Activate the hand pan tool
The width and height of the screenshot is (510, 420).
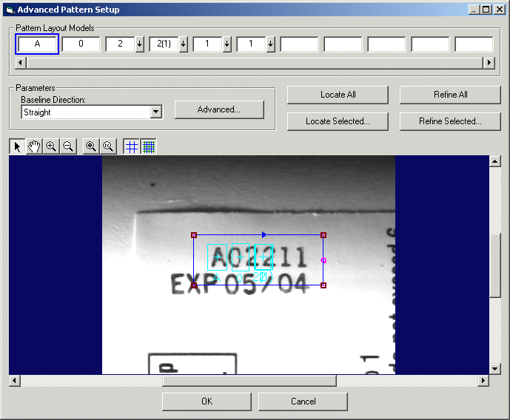click(x=34, y=146)
